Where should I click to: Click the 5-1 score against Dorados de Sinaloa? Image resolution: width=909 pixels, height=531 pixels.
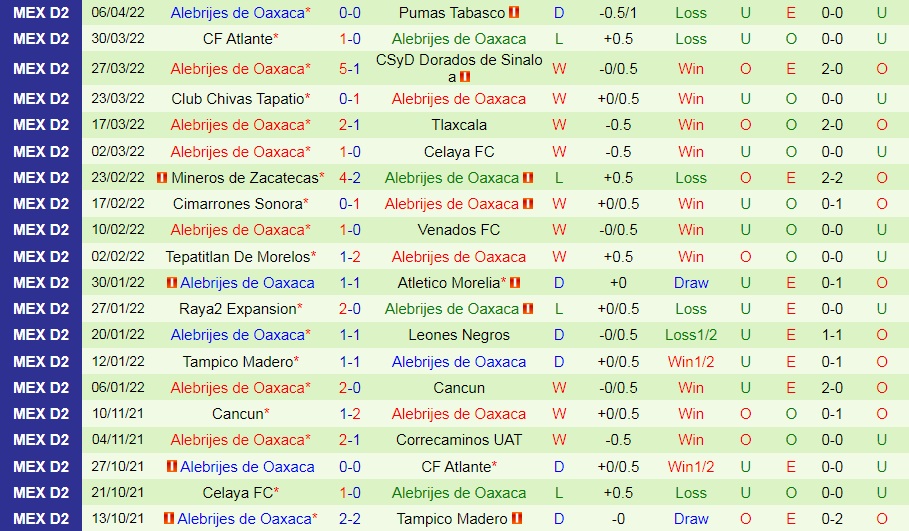pos(350,69)
